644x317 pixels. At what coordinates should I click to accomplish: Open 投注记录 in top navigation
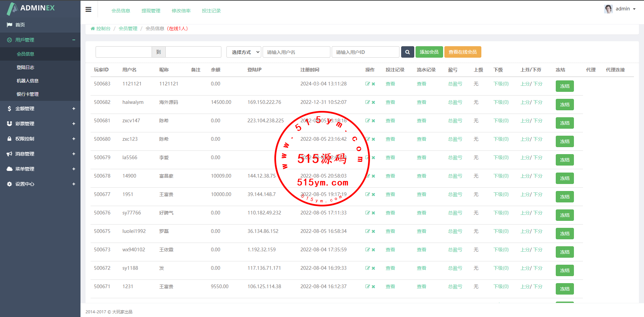(211, 11)
